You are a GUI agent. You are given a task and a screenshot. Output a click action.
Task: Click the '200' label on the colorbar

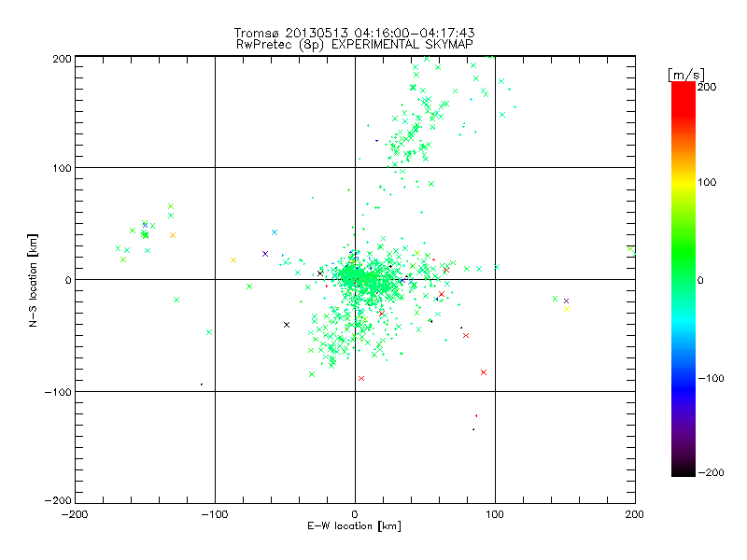(x=707, y=87)
